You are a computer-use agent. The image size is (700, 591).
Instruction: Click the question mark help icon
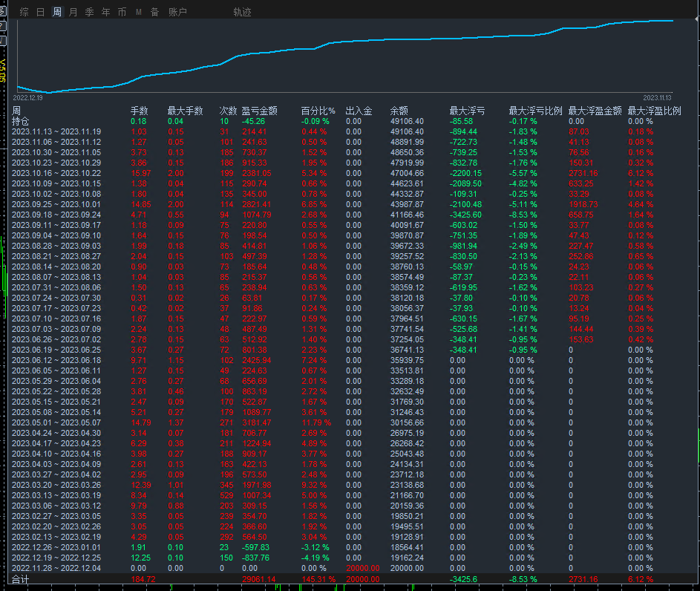pyautogui.click(x=2, y=25)
